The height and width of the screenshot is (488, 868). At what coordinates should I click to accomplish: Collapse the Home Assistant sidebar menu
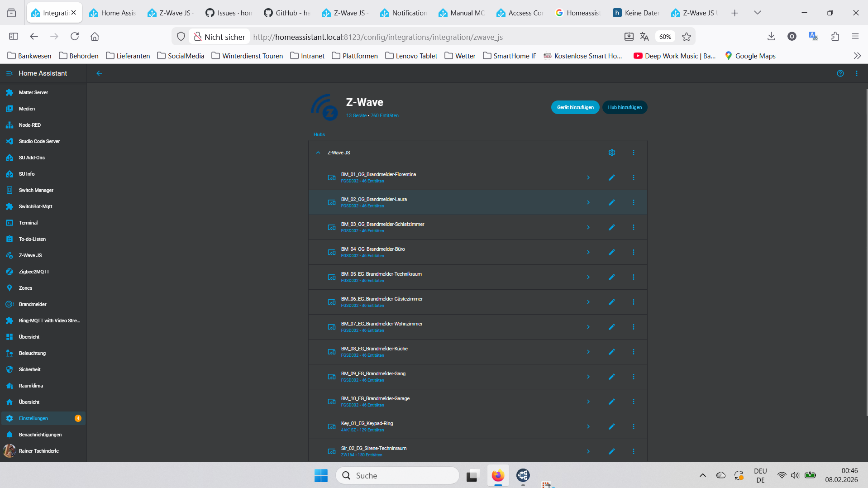(x=10, y=73)
